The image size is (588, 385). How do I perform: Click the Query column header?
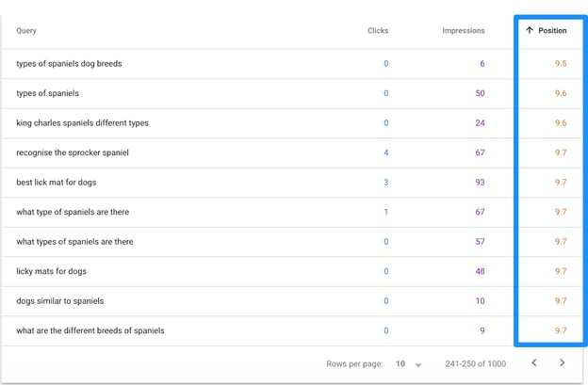[x=26, y=31]
